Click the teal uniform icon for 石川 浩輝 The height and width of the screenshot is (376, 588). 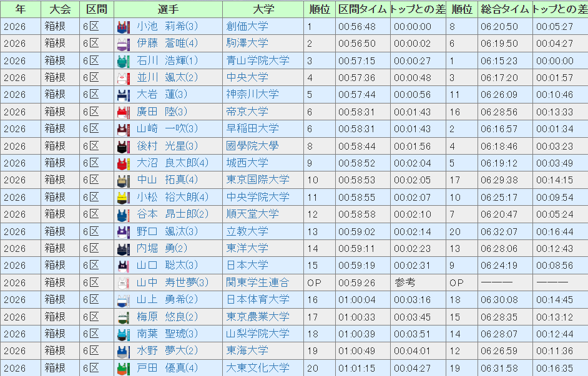click(123, 61)
